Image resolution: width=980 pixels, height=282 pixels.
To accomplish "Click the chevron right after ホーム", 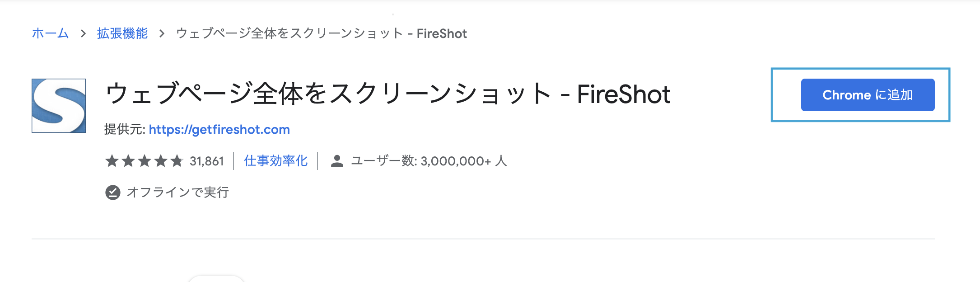I will pyautogui.click(x=83, y=33).
